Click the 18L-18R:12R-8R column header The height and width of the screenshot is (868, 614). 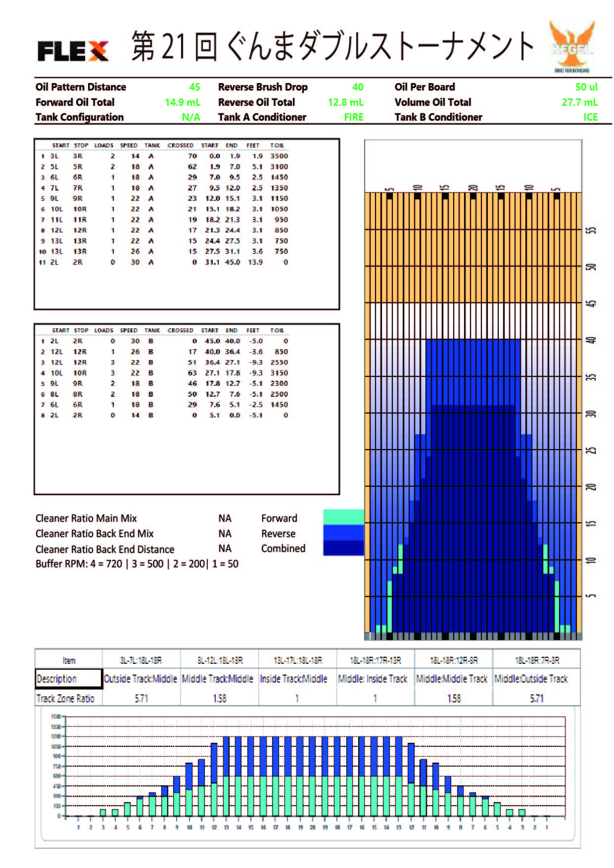point(454,660)
